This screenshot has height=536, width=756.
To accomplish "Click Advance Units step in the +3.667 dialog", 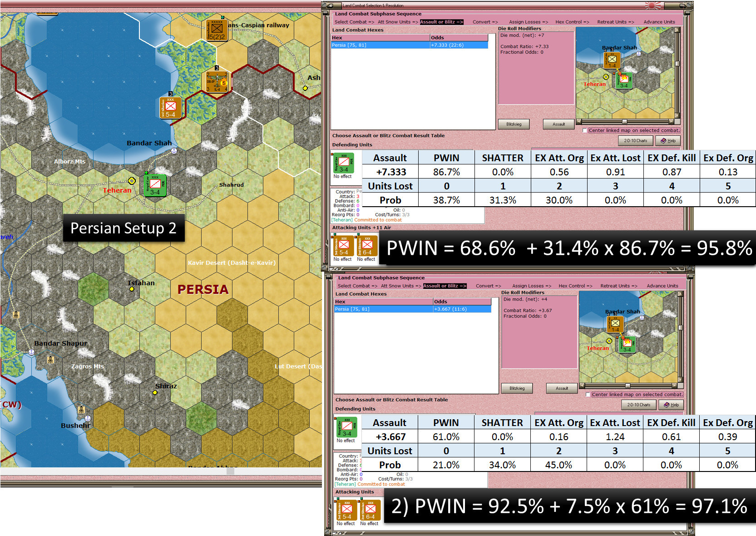I will tap(662, 286).
